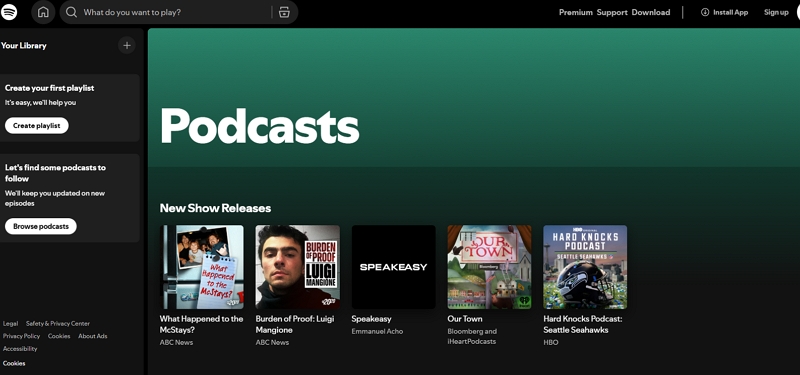Click 'Let's find some podcasts to follow' text

[x=55, y=173]
